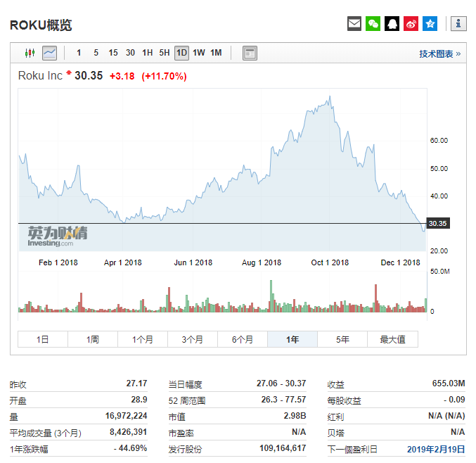Set chart interval to 1H
The height and width of the screenshot is (463, 476).
click(x=148, y=53)
